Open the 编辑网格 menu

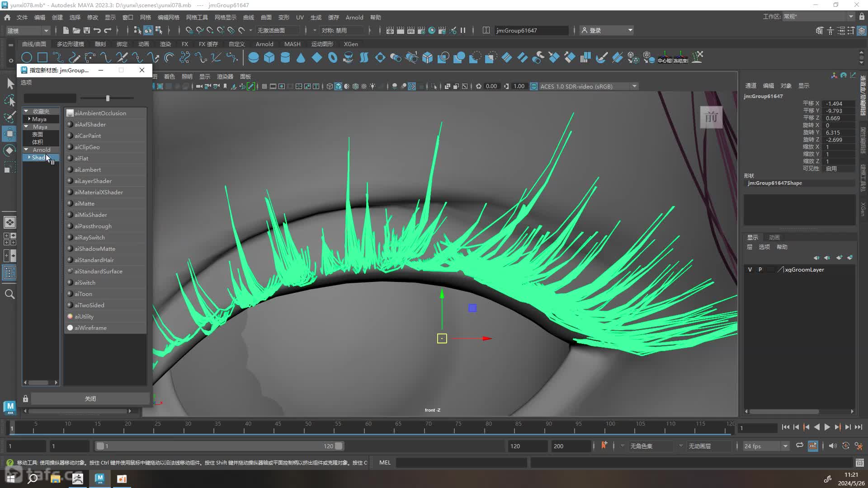tap(169, 17)
